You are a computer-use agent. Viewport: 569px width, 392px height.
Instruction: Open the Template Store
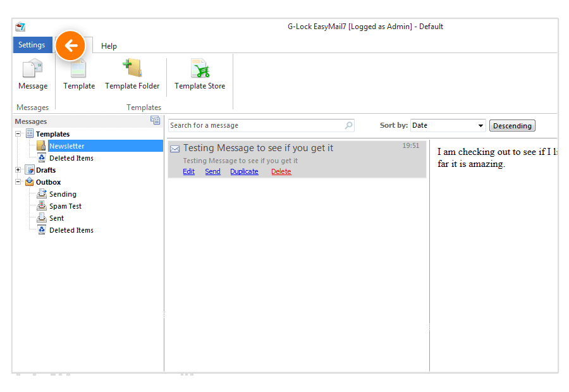(x=200, y=75)
